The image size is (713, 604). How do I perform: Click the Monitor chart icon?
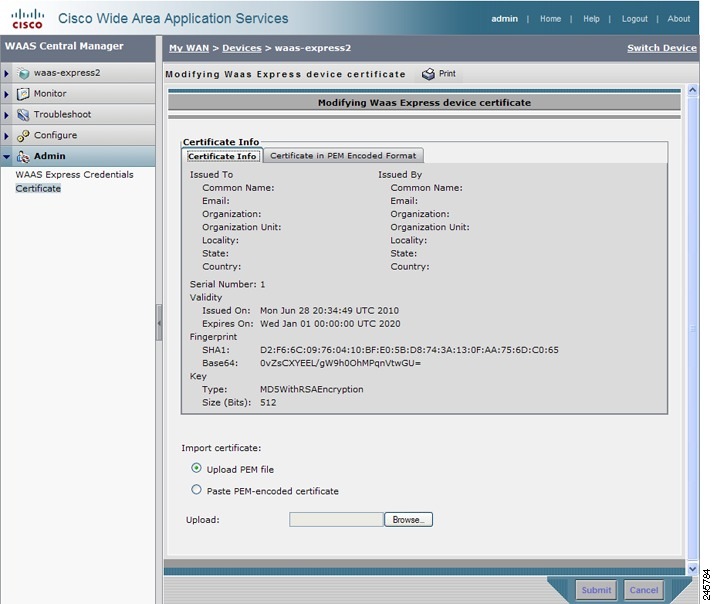tap(23, 94)
